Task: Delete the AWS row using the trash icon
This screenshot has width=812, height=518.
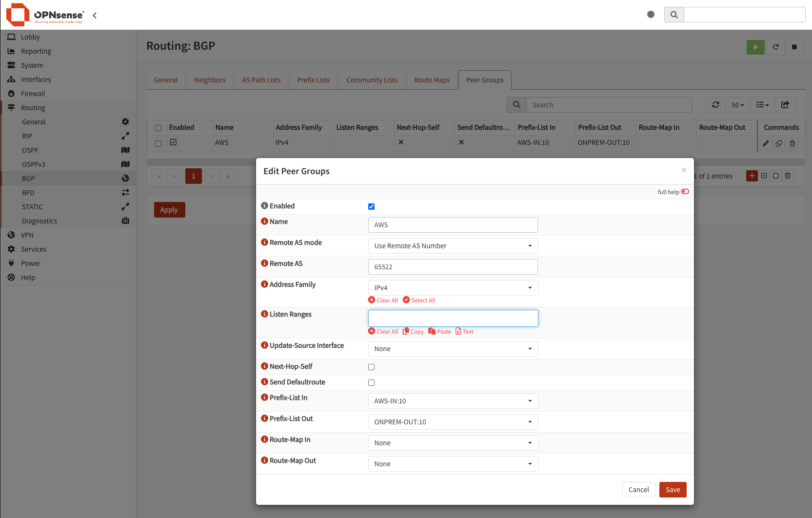Action: pyautogui.click(x=792, y=143)
